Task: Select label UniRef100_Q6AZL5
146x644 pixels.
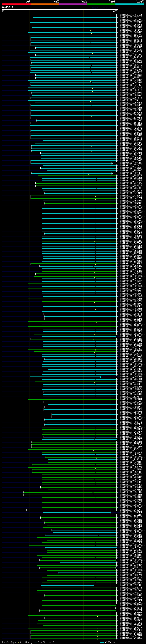Action: 131,246
